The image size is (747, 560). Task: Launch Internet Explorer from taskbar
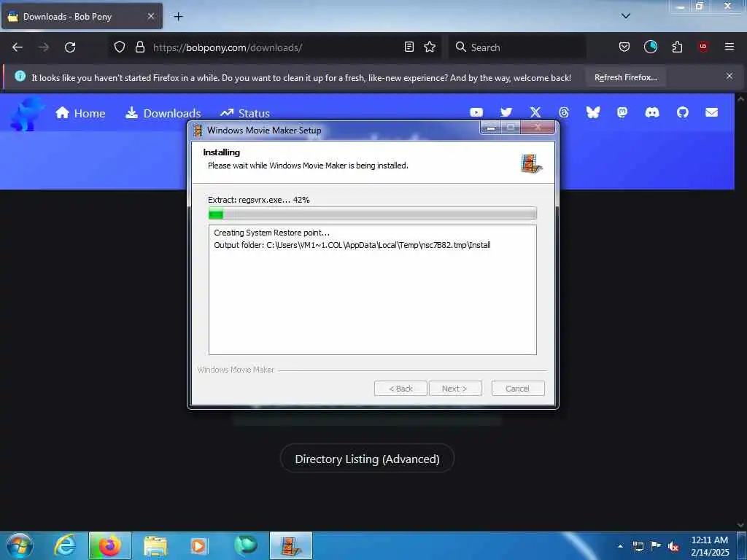[64, 545]
